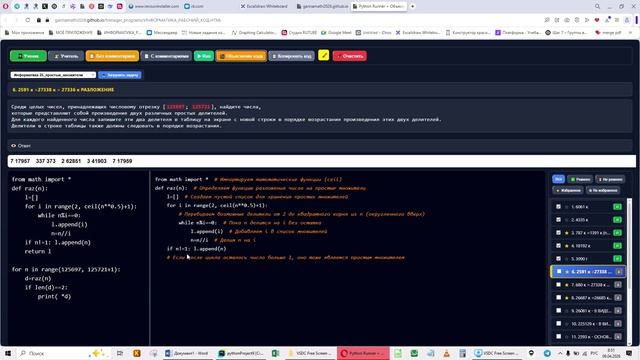Click the red Очистить button
The image size is (640, 360).
(349, 56)
